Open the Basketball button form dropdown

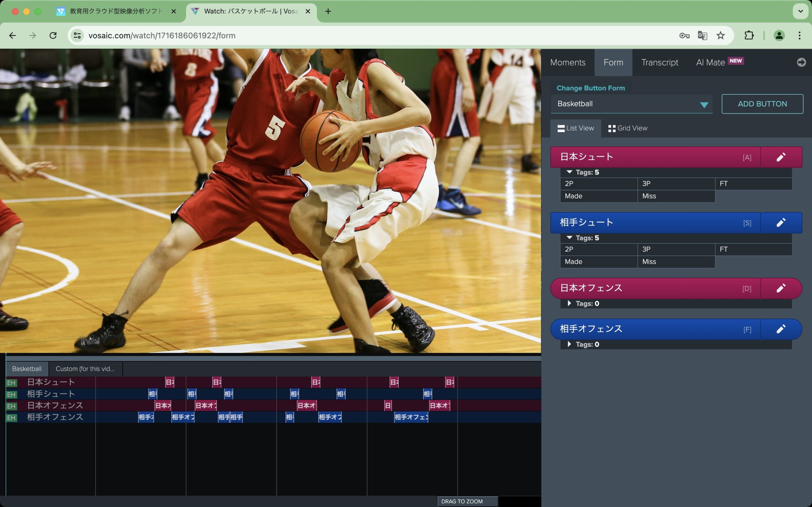point(632,104)
